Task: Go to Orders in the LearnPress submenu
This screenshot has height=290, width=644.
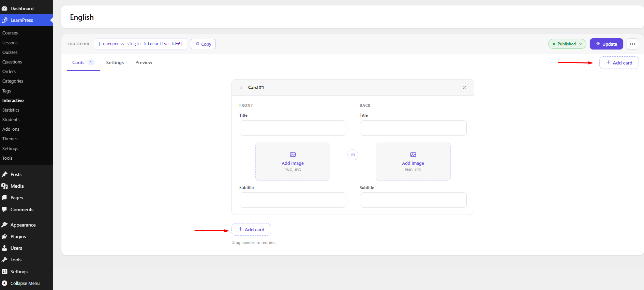Action: click(x=9, y=71)
